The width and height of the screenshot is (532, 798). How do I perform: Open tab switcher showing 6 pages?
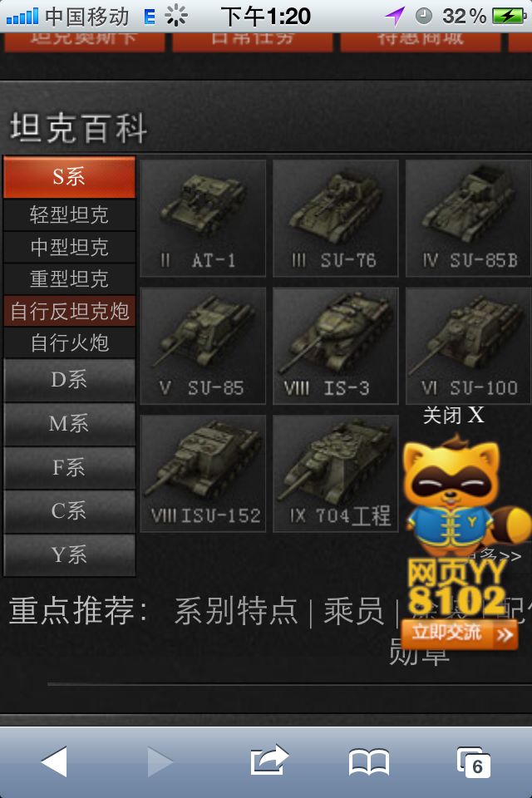tap(474, 762)
